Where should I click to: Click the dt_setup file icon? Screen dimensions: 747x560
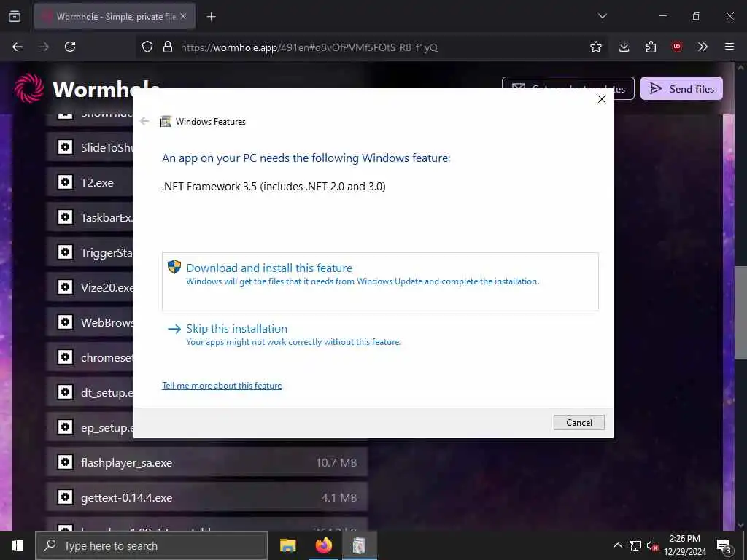(x=65, y=392)
